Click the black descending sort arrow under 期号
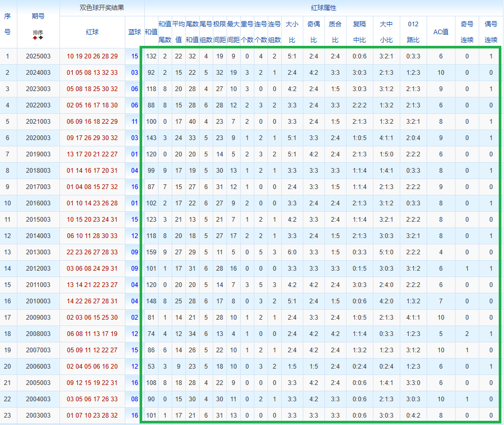The width and height of the screenshot is (504, 425). click(41, 38)
